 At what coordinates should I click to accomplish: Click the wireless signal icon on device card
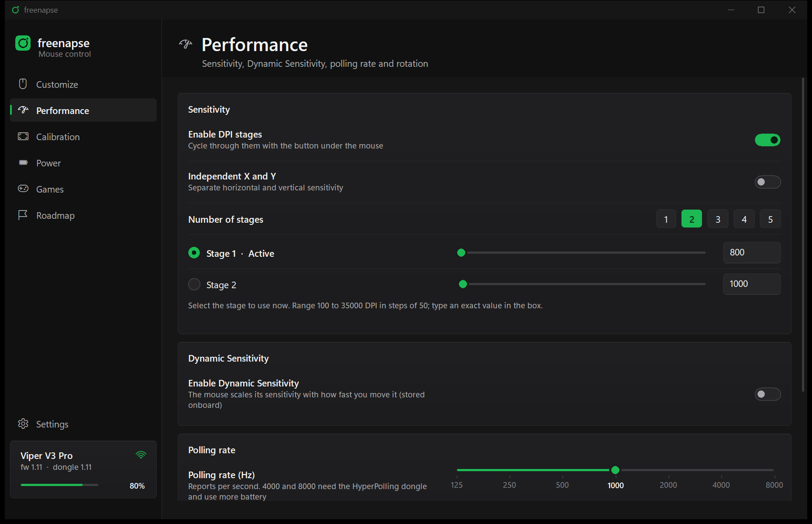pos(141,455)
